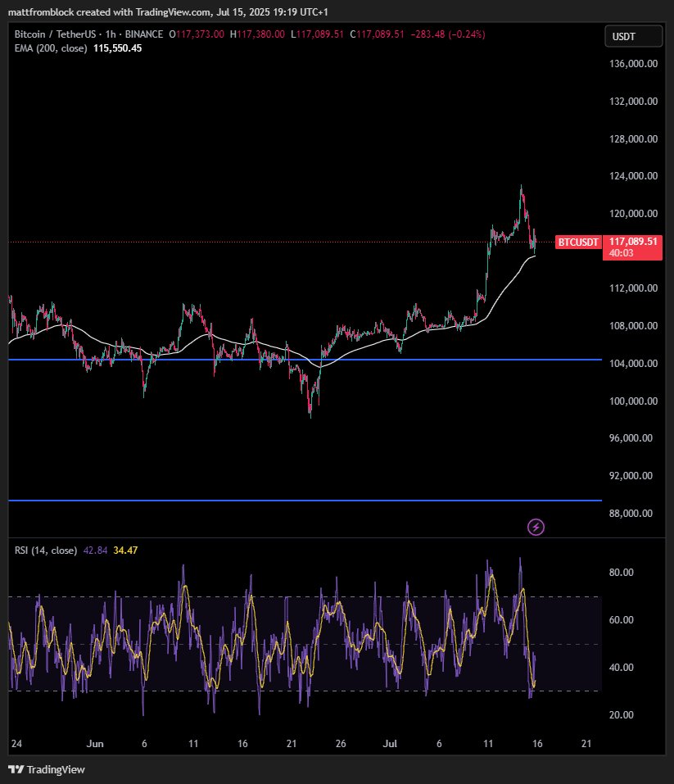Click the 124,000.00 price axis label

coord(633,176)
